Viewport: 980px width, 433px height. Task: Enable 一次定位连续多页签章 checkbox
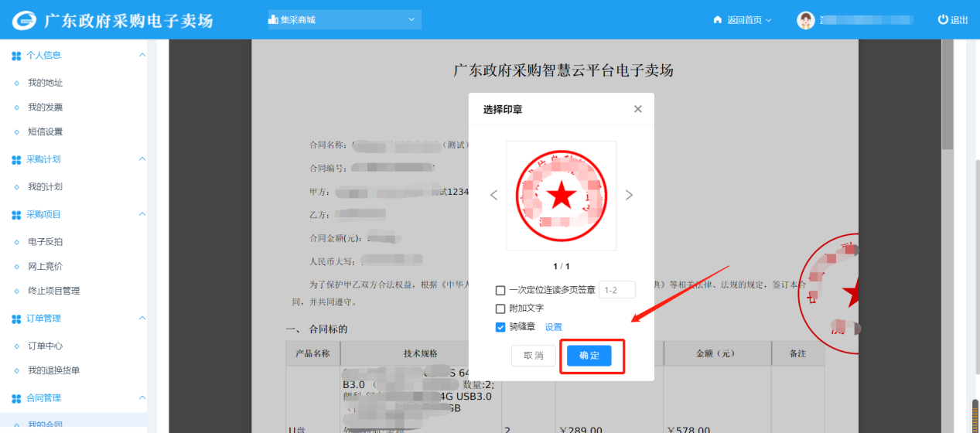point(500,290)
